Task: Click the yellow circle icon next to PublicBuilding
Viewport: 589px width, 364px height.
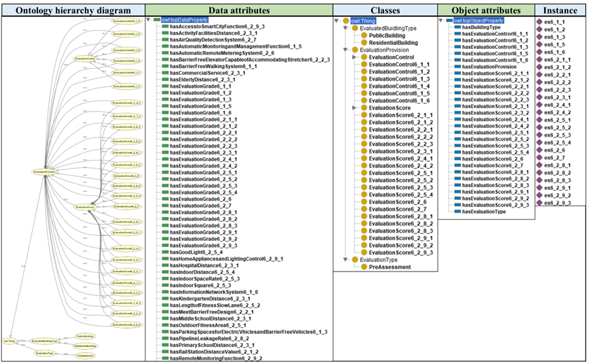Action: click(x=364, y=35)
